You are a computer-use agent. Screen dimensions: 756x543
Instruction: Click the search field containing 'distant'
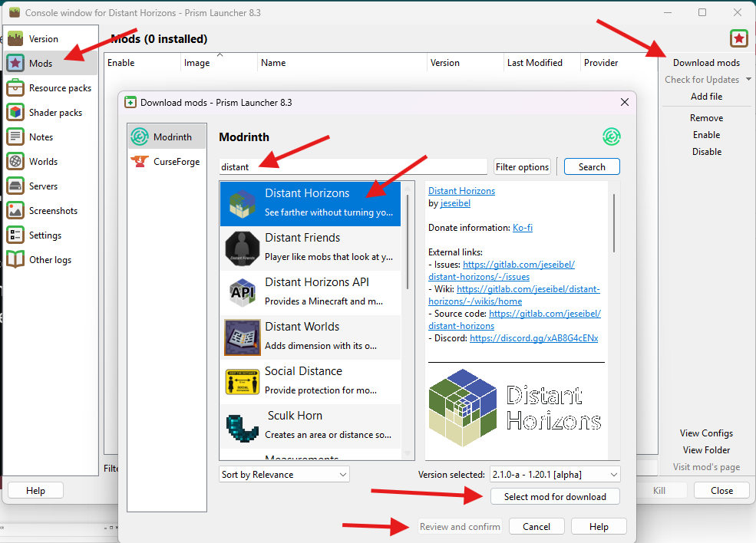[x=353, y=166]
